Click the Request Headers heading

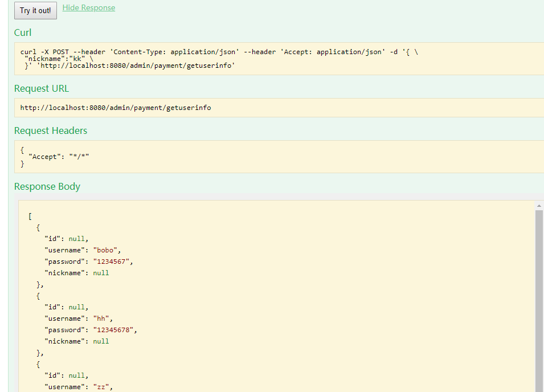point(51,130)
